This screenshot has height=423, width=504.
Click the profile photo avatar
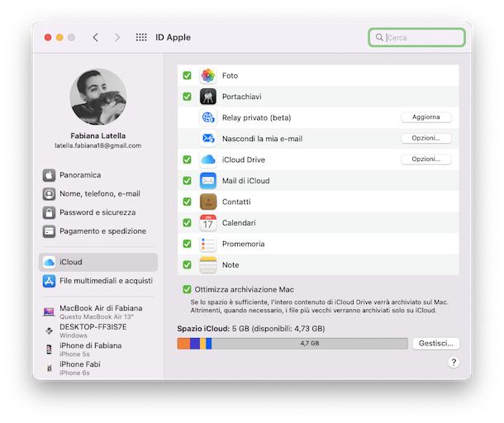click(x=98, y=97)
